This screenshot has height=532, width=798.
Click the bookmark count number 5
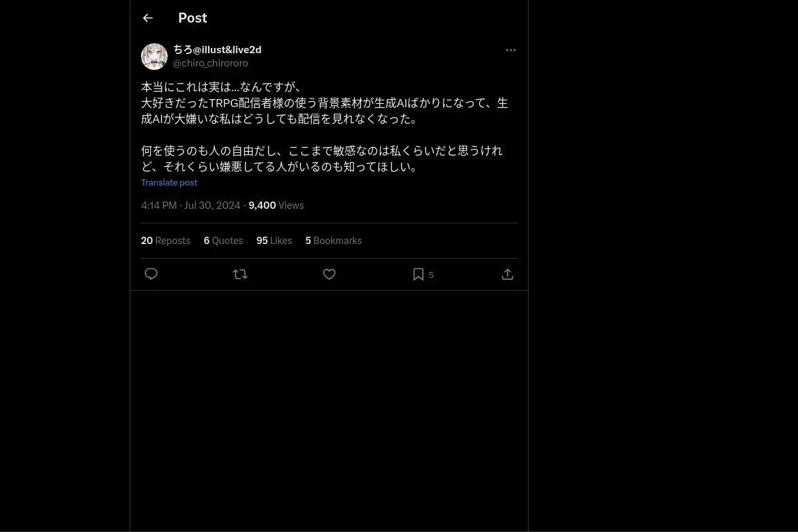[x=431, y=275]
